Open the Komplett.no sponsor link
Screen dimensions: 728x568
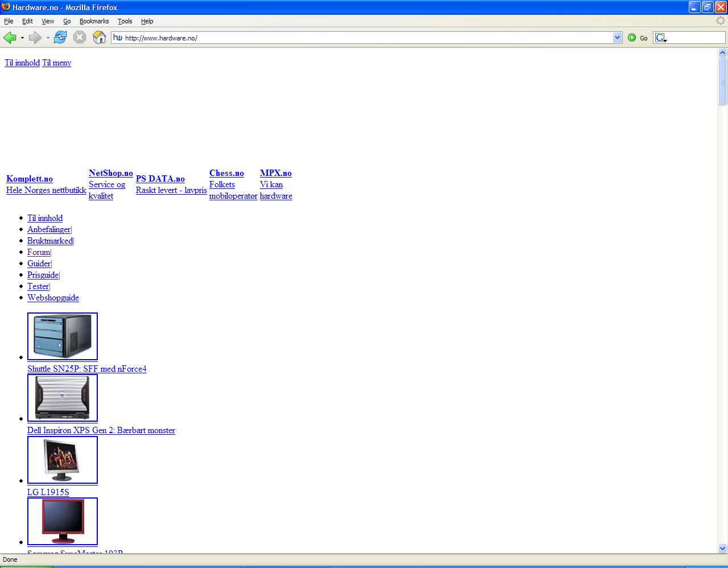pyautogui.click(x=30, y=179)
